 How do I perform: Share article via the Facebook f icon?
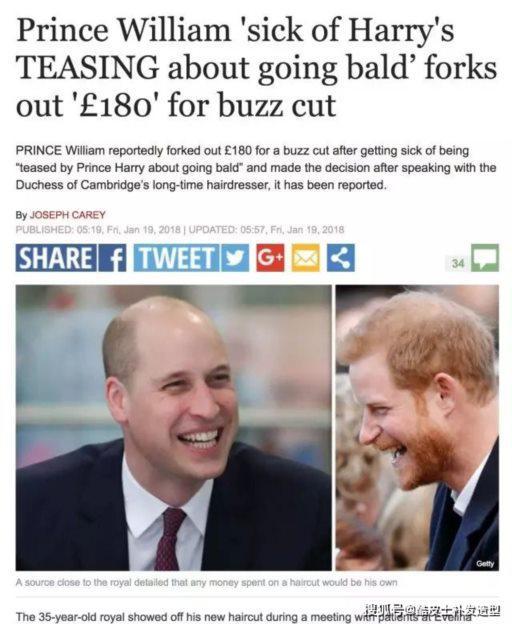112,258
